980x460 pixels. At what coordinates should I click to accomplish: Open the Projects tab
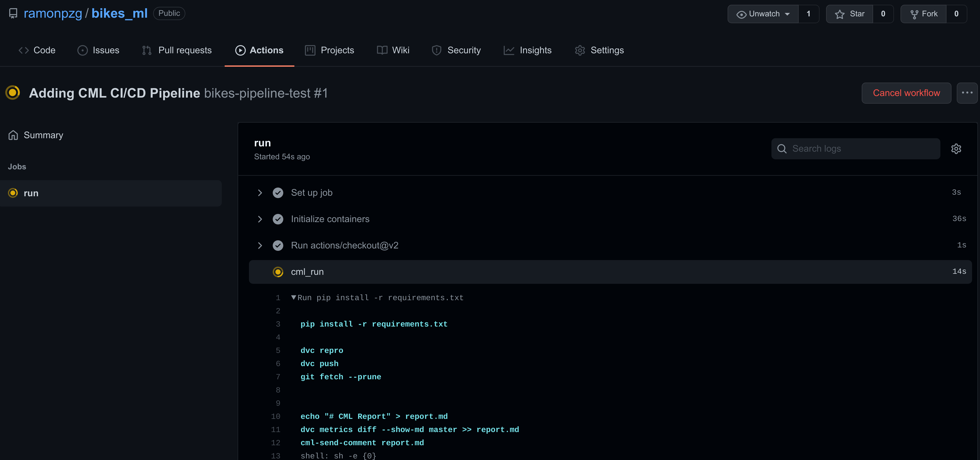click(329, 50)
